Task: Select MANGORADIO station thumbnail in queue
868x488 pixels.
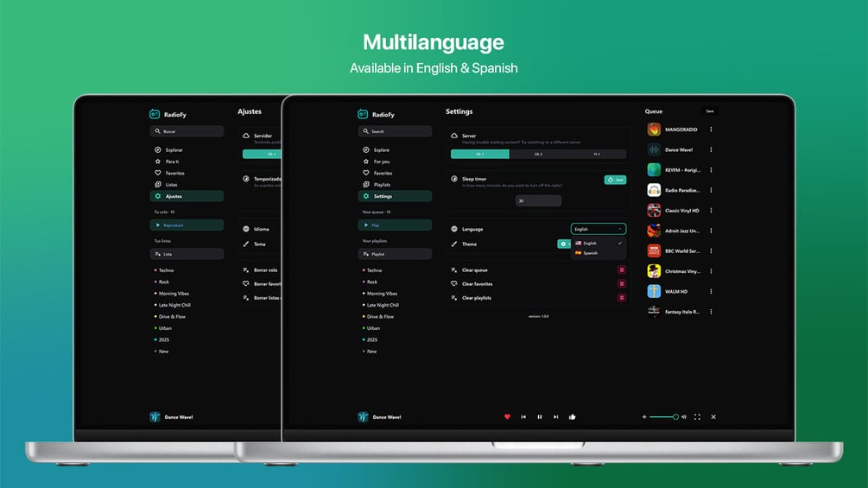Action: click(x=654, y=130)
